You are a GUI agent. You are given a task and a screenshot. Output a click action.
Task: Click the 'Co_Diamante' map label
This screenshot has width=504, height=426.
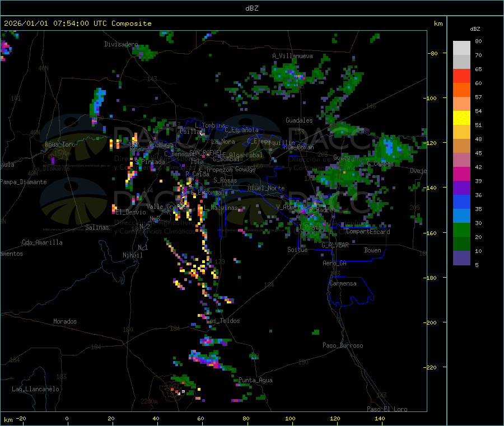pyautogui.click(x=51, y=168)
